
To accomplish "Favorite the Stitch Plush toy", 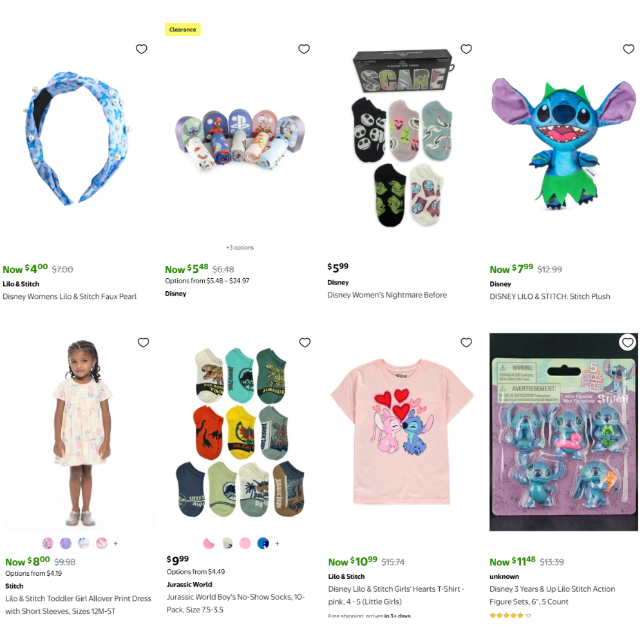I will (x=629, y=49).
